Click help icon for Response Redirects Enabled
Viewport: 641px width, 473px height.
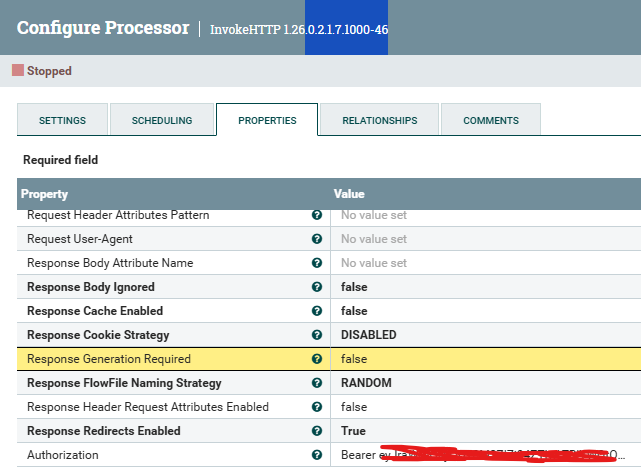[317, 431]
